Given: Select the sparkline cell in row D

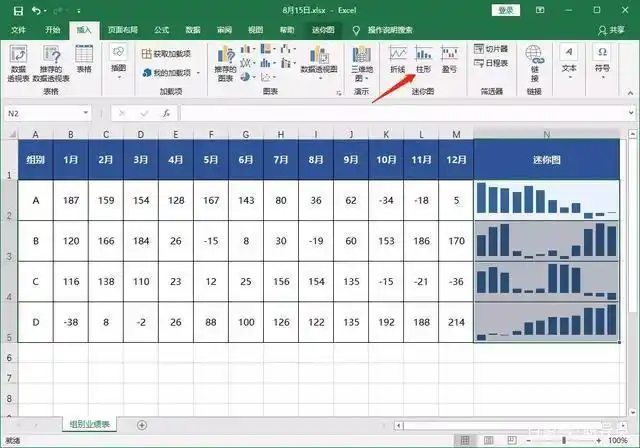Looking at the screenshot, I should [547, 322].
